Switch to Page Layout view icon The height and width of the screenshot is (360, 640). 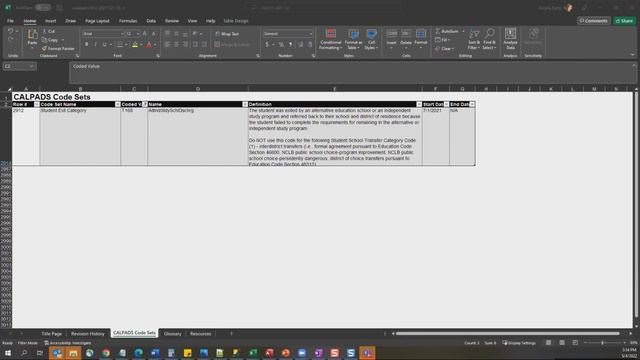click(562, 343)
